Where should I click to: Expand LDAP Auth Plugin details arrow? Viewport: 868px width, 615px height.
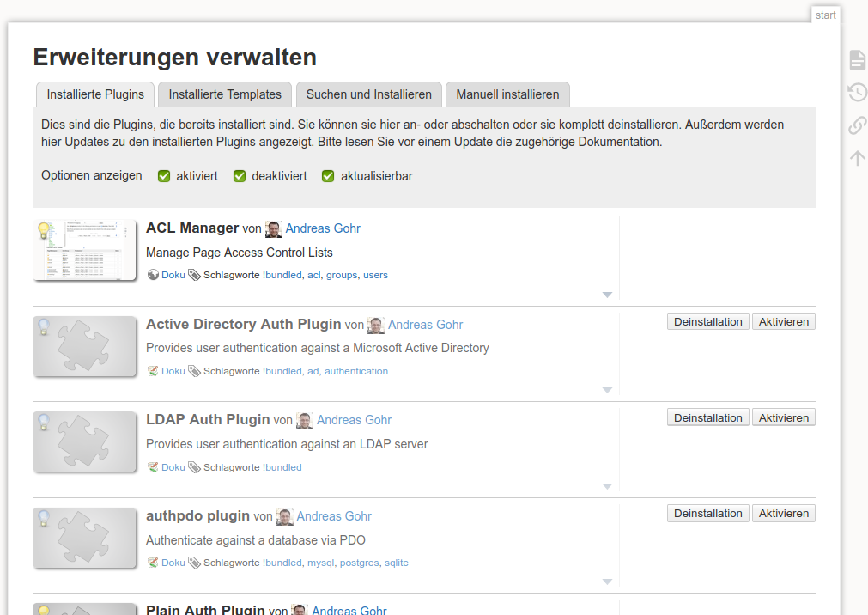tap(607, 486)
